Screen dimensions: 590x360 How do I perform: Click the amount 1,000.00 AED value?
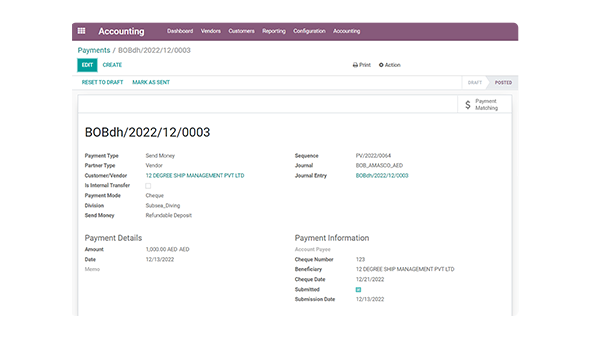167,249
